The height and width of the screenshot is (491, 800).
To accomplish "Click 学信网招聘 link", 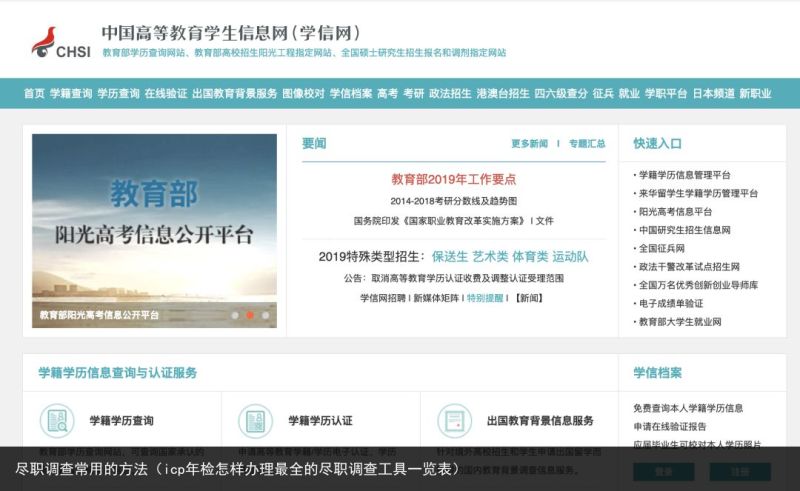I will (383, 298).
